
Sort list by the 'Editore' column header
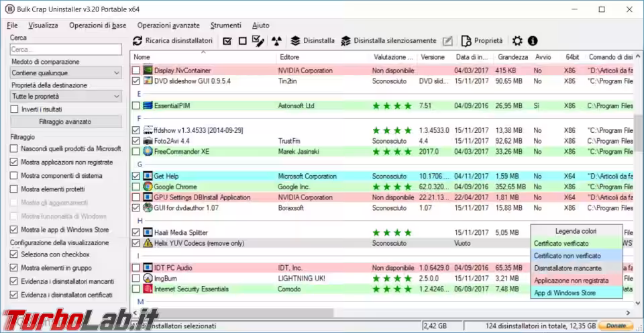click(x=290, y=57)
